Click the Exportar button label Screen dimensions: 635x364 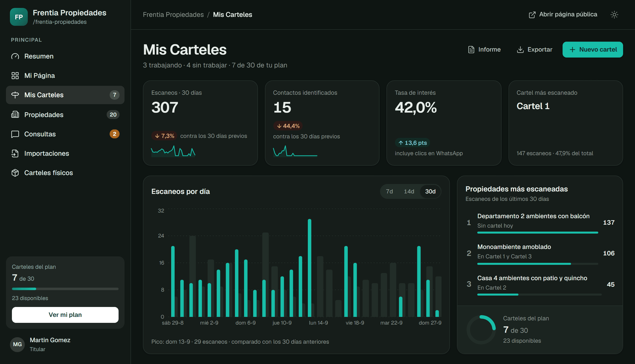tap(540, 50)
